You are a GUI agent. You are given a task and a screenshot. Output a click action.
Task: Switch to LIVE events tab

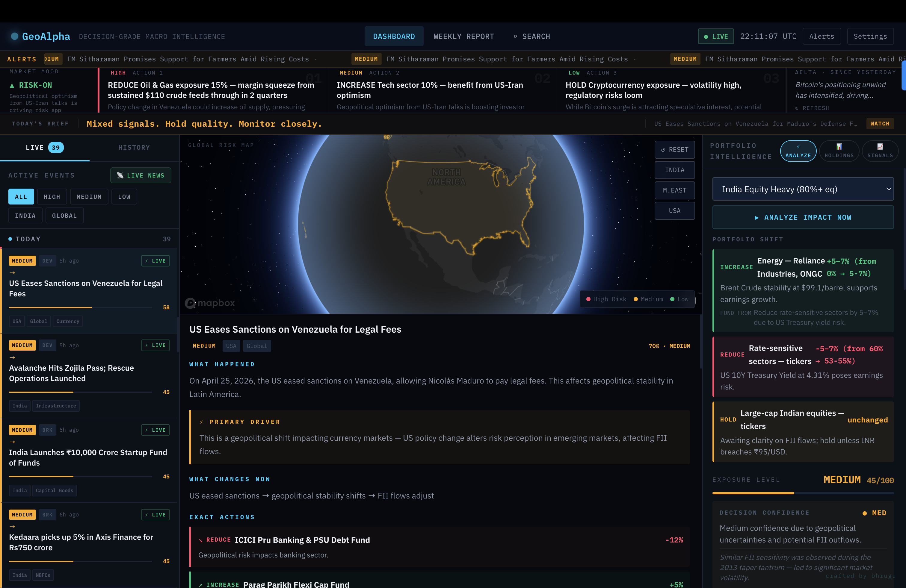(x=45, y=148)
